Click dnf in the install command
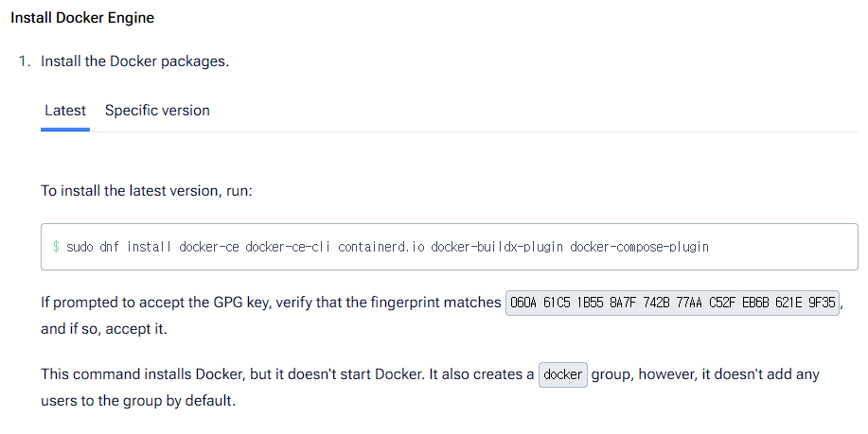The image size is (868, 434). click(x=111, y=247)
